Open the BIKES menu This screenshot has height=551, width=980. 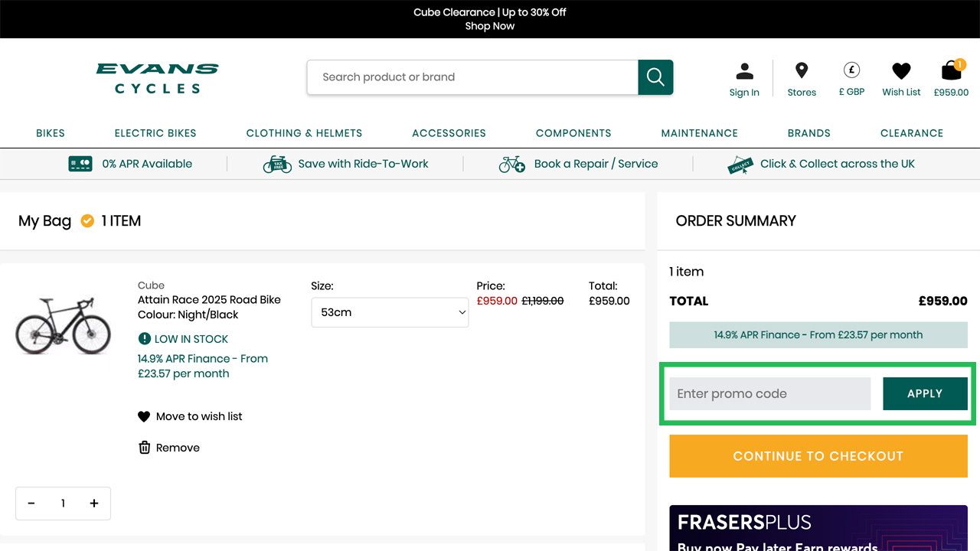click(51, 133)
